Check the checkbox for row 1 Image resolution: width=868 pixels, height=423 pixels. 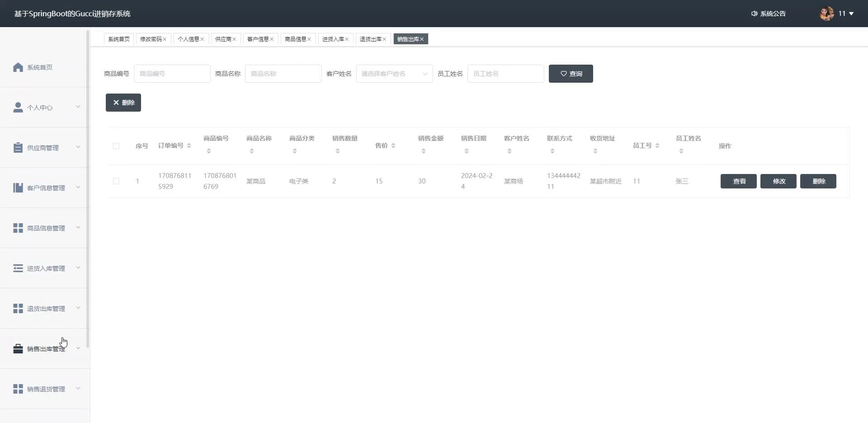116,181
